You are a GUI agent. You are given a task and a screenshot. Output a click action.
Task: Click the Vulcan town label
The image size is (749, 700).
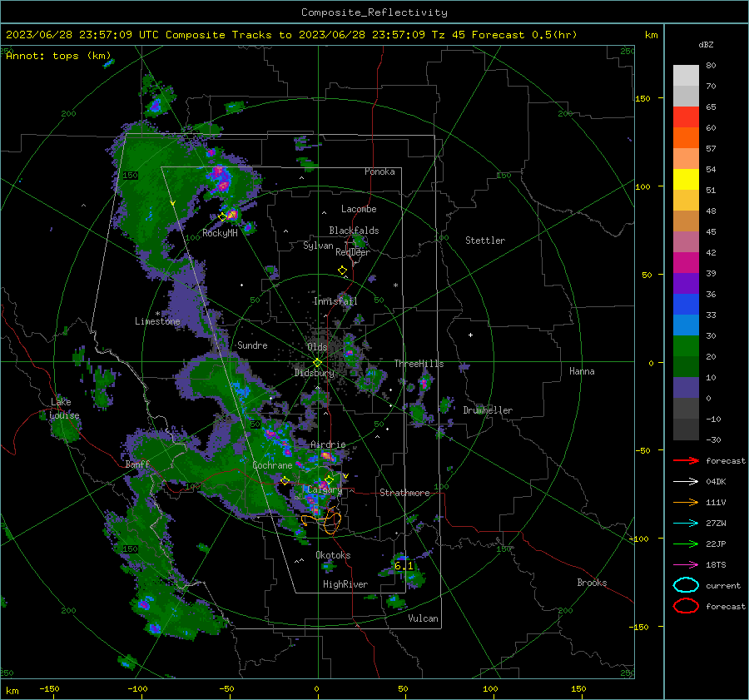[423, 618]
